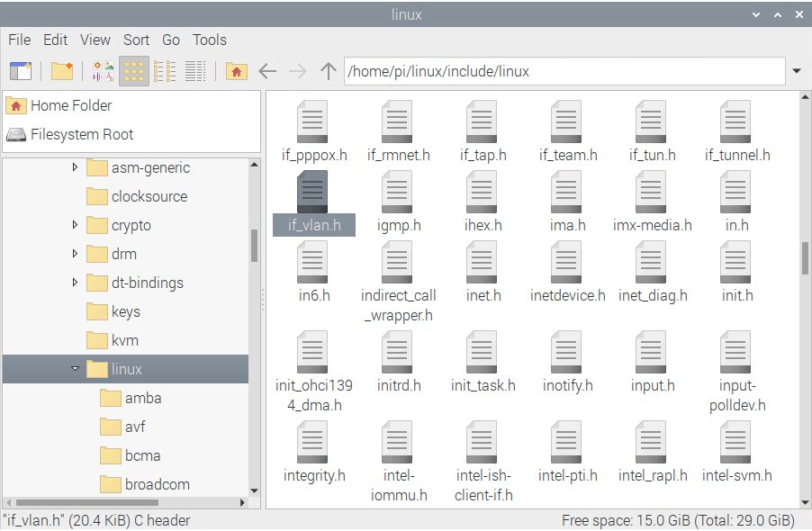The width and height of the screenshot is (812, 531).
Task: Switch to compact list view
Action: tap(165, 71)
